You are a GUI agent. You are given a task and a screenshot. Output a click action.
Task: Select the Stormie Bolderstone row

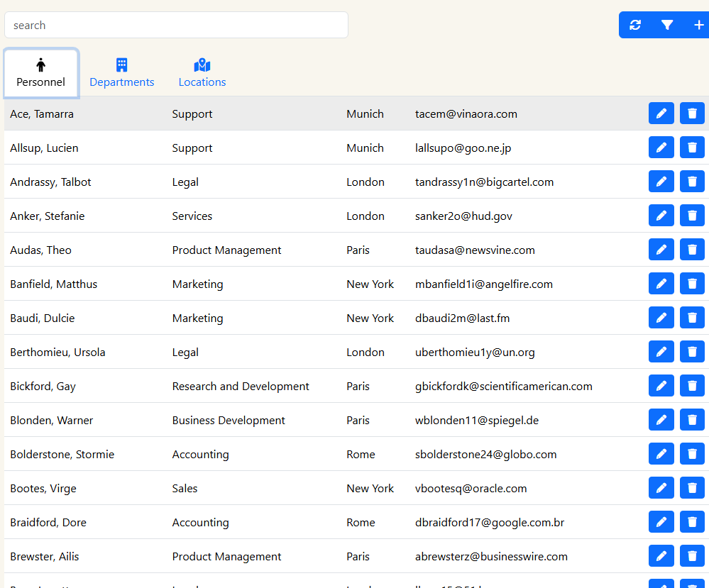click(x=62, y=454)
